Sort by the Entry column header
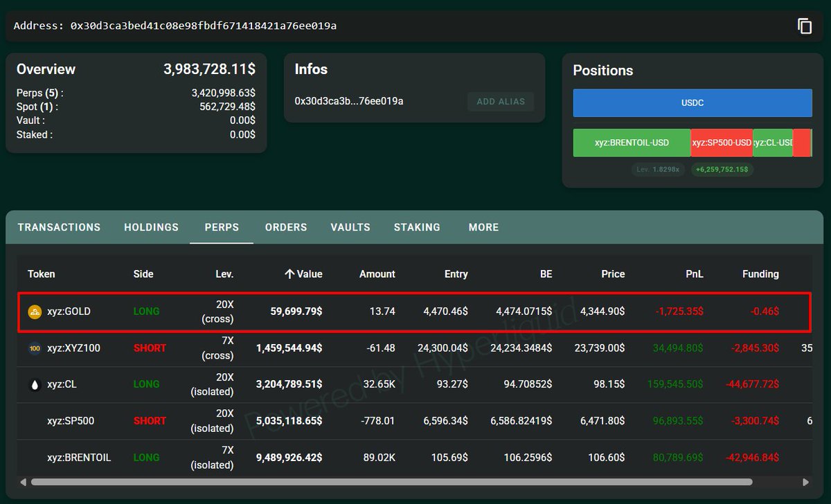This screenshot has width=831, height=504. point(456,274)
